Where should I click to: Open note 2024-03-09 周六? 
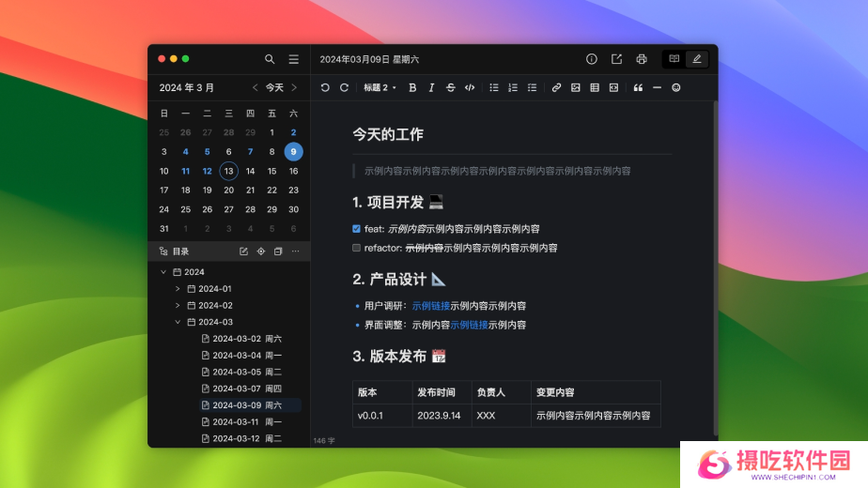pyautogui.click(x=250, y=405)
